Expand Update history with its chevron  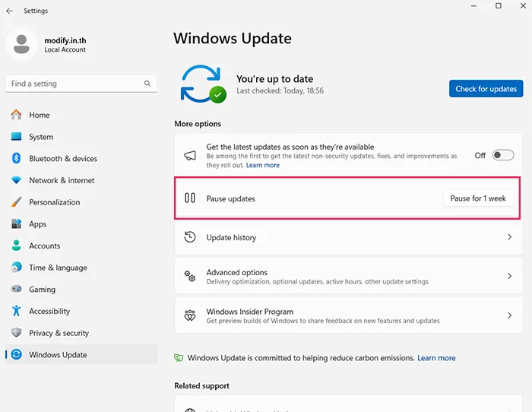[x=509, y=237]
